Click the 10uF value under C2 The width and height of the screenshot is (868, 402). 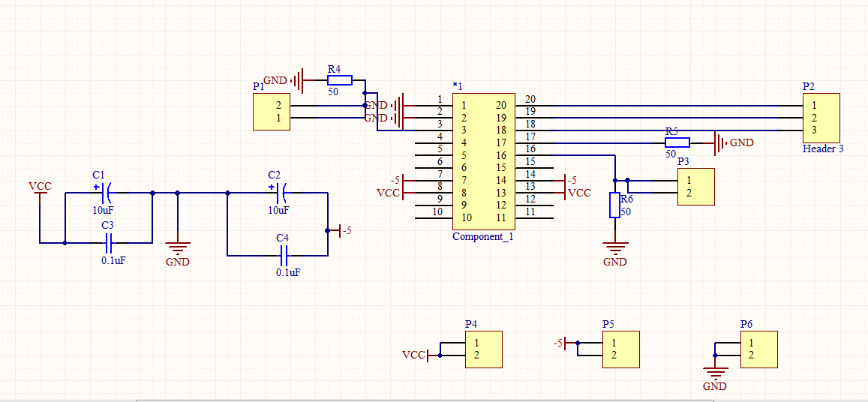278,211
